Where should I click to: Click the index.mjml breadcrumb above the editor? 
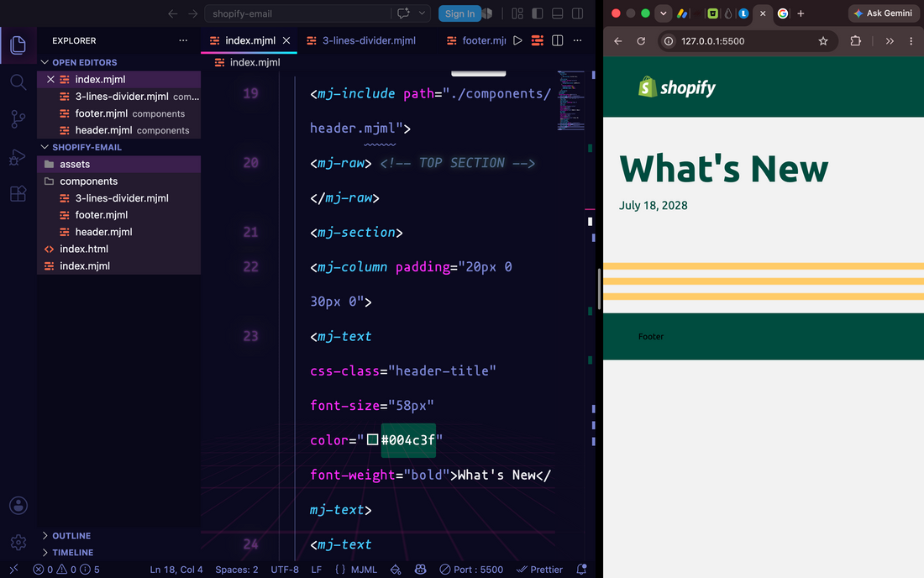[x=248, y=62]
